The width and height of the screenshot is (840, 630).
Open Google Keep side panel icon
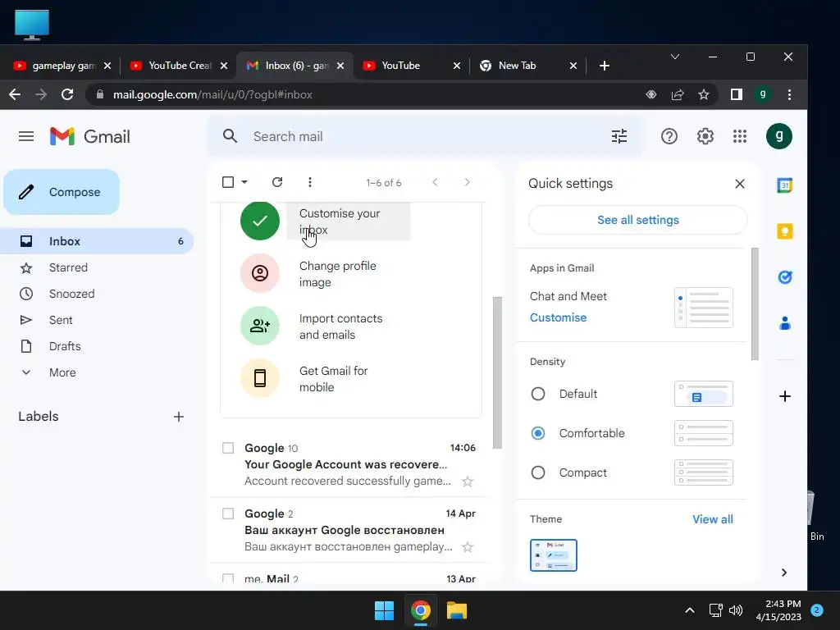point(785,231)
